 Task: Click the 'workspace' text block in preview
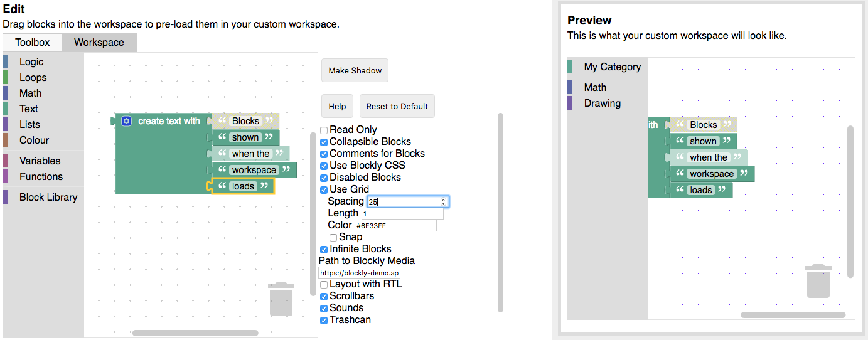coord(711,174)
